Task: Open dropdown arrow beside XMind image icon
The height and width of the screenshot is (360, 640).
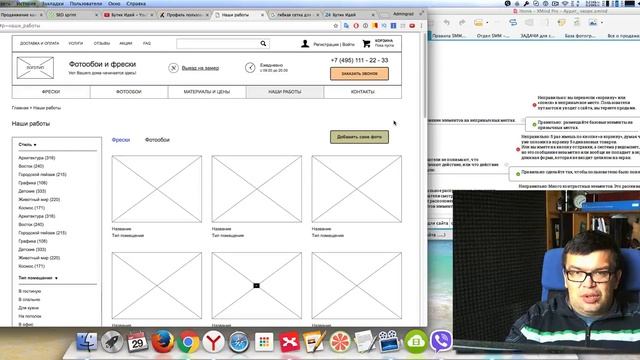Action: (602, 23)
